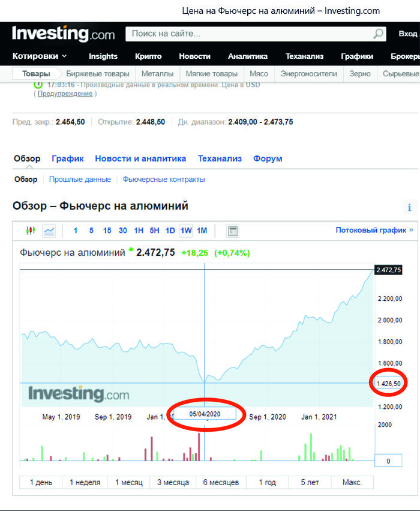This screenshot has height=511, width=420.
Task: Switch chart to candlestick view
Action: click(x=31, y=231)
